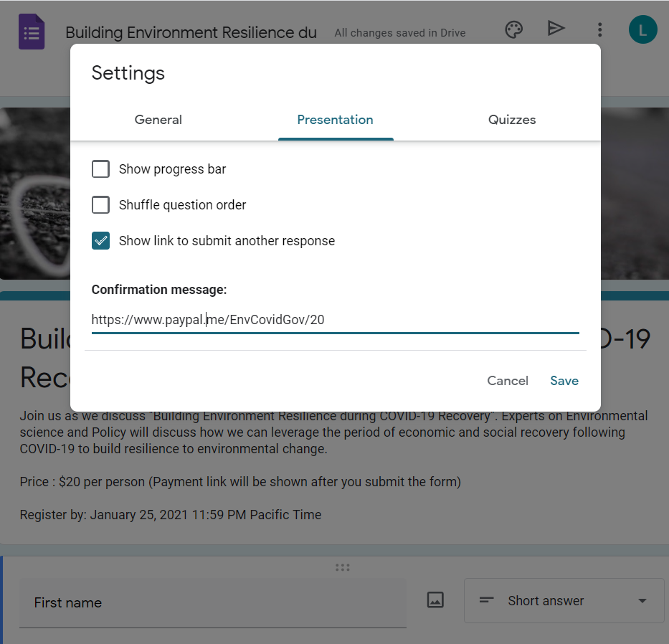Click the Confirmation message text field

[335, 320]
